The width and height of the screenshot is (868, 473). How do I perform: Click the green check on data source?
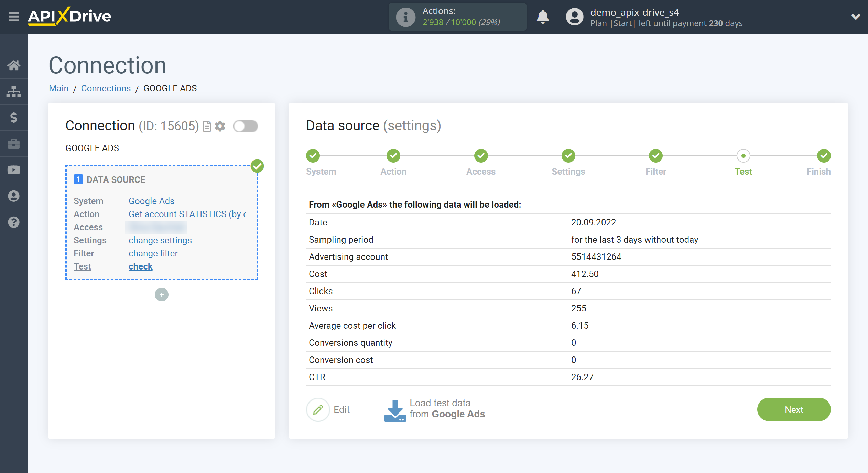click(x=257, y=166)
